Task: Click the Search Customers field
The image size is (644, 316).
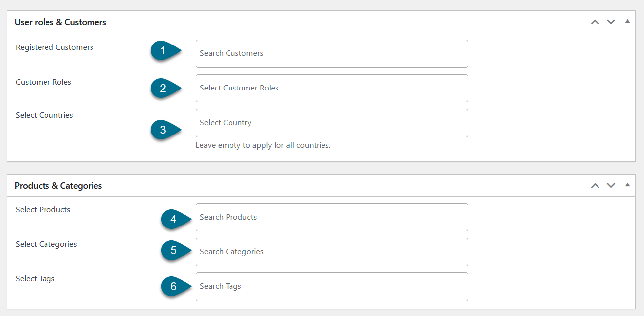Action: (x=331, y=53)
